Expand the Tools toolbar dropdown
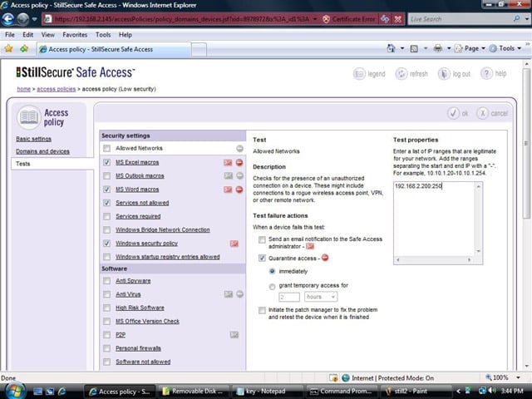The height and width of the screenshot is (399, 532). point(505,48)
